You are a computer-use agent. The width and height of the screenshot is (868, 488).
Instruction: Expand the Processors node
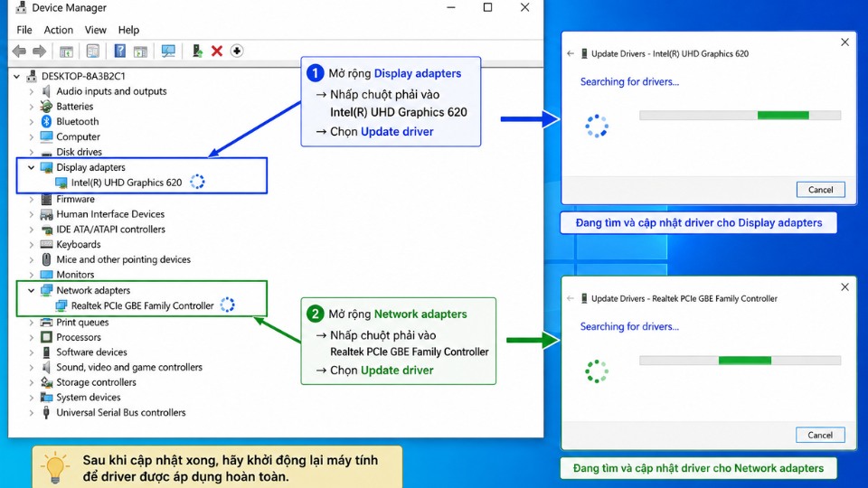tap(31, 337)
